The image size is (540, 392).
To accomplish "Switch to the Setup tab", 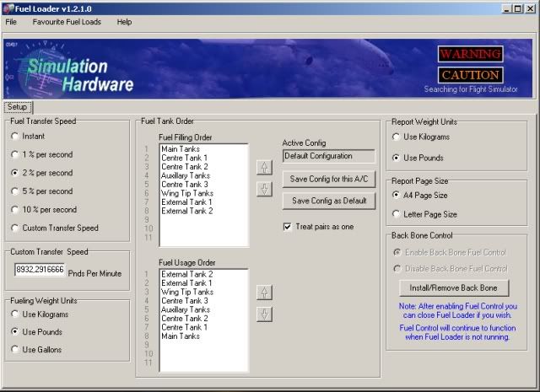I will (x=17, y=107).
